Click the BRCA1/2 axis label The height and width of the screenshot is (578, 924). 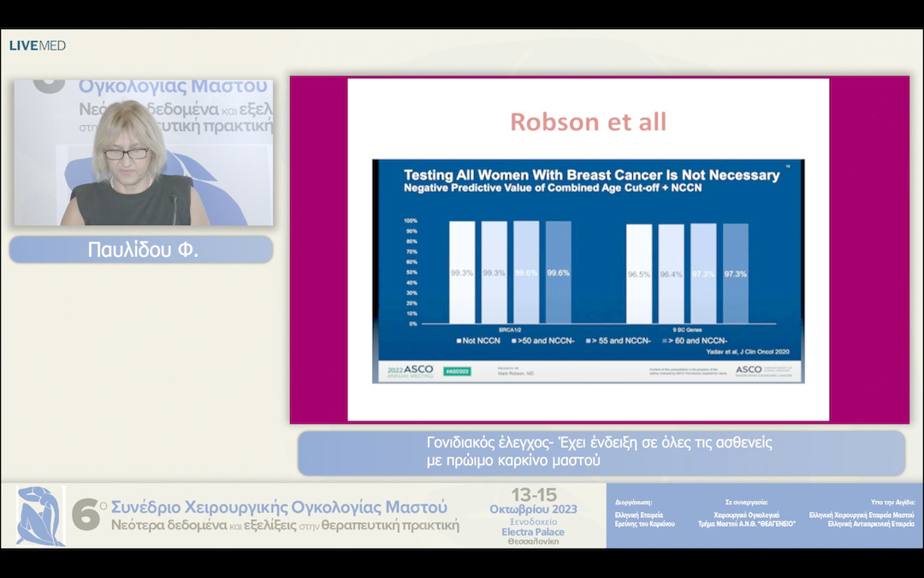[x=510, y=329]
